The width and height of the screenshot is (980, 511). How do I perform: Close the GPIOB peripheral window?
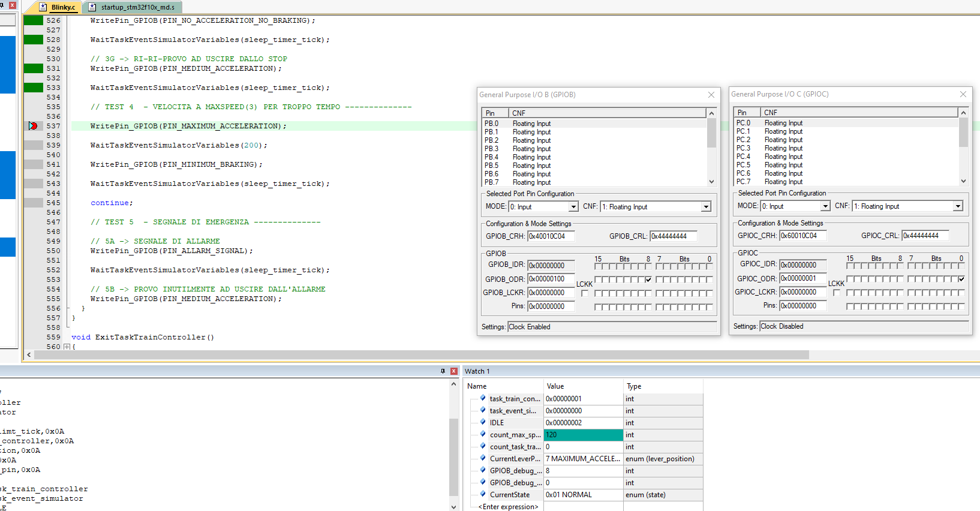711,95
